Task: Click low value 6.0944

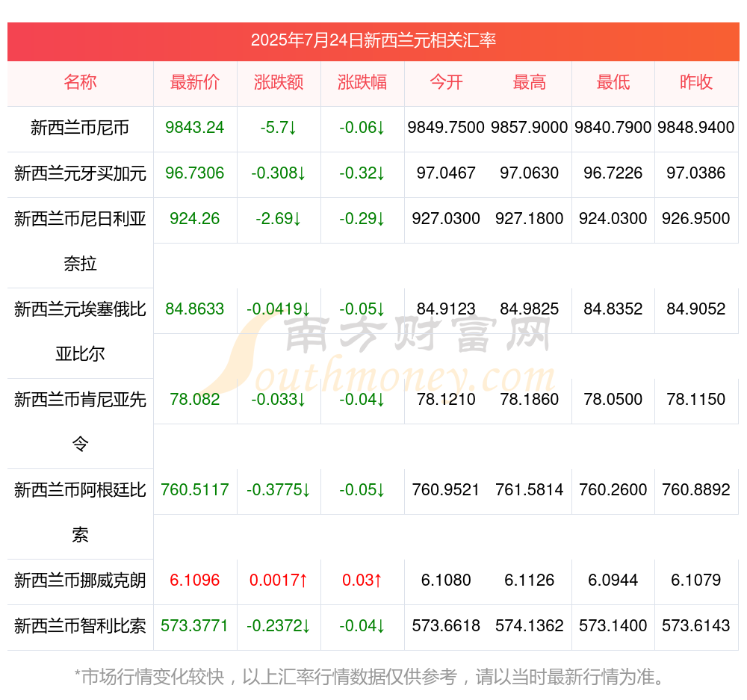Action: tap(613, 580)
